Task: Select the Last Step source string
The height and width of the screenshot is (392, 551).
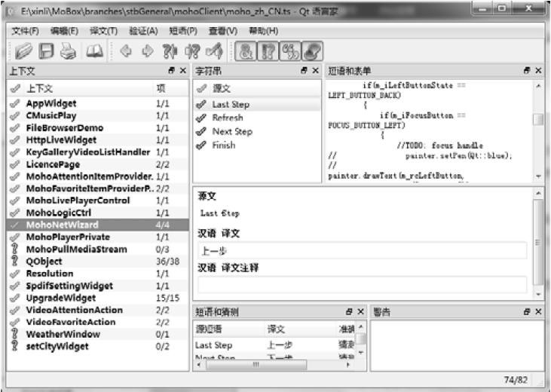Action: pyautogui.click(x=257, y=105)
